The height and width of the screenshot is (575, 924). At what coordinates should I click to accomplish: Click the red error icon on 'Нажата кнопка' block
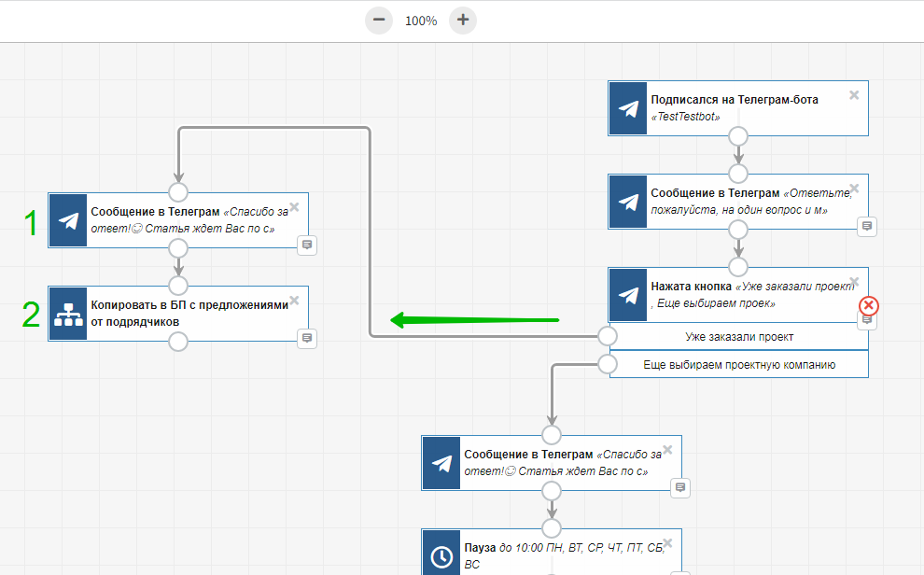[x=868, y=305]
